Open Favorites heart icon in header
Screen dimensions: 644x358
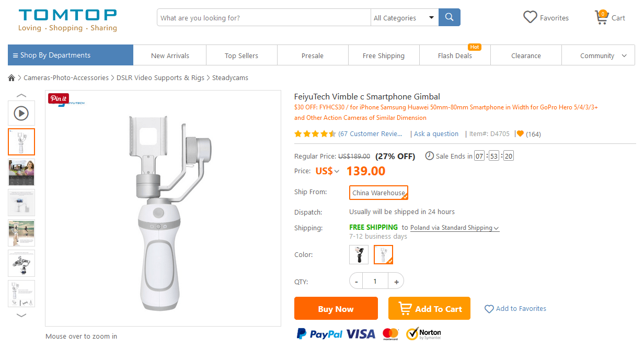pyautogui.click(x=530, y=17)
